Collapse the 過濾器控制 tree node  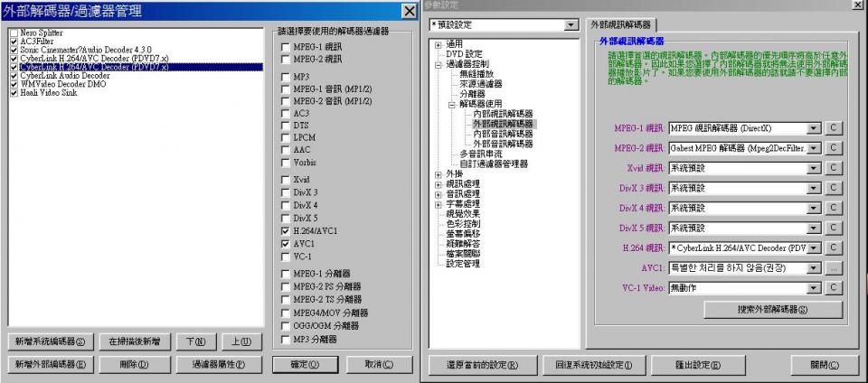coord(439,64)
